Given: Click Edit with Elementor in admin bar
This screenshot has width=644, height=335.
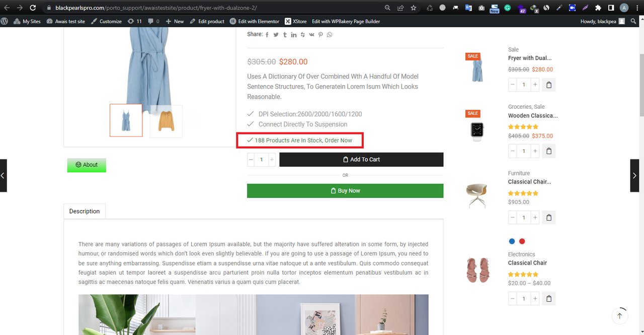Looking at the screenshot, I should pos(255,21).
